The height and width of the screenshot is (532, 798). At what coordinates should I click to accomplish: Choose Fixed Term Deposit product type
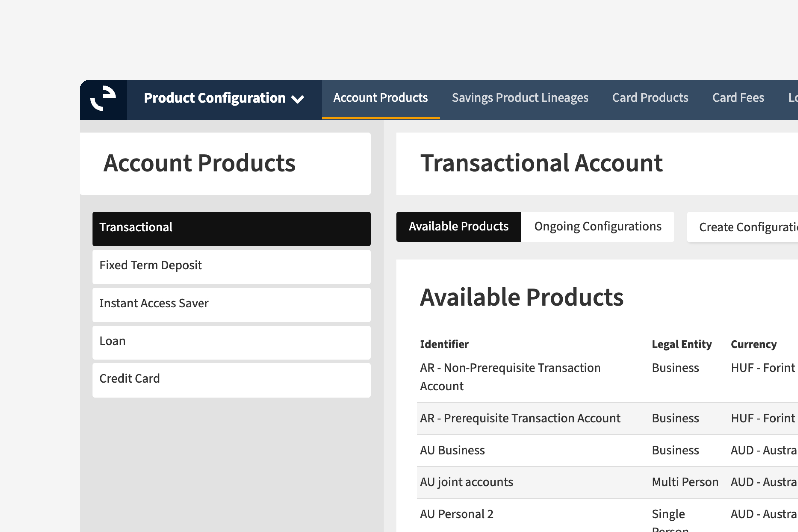tap(231, 266)
